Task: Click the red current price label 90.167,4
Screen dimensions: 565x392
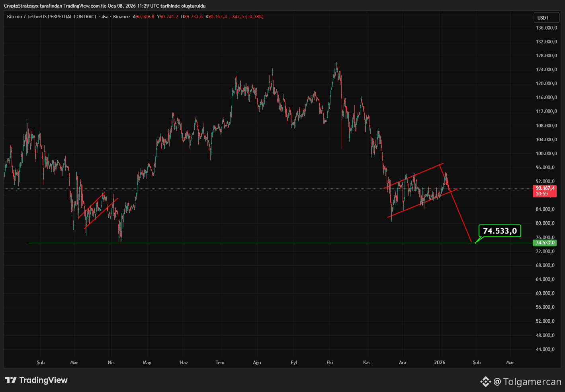Action: [545, 188]
